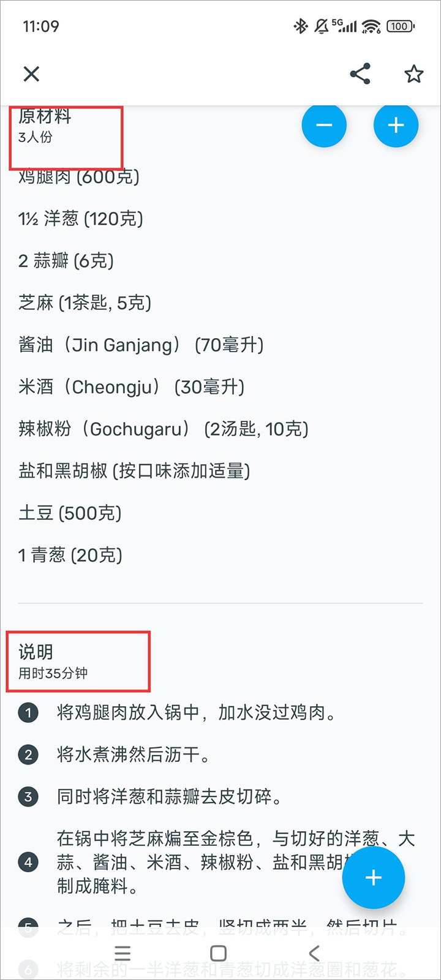The height and width of the screenshot is (980, 441).
Task: Decrease servings with the minus button
Action: [x=324, y=126]
